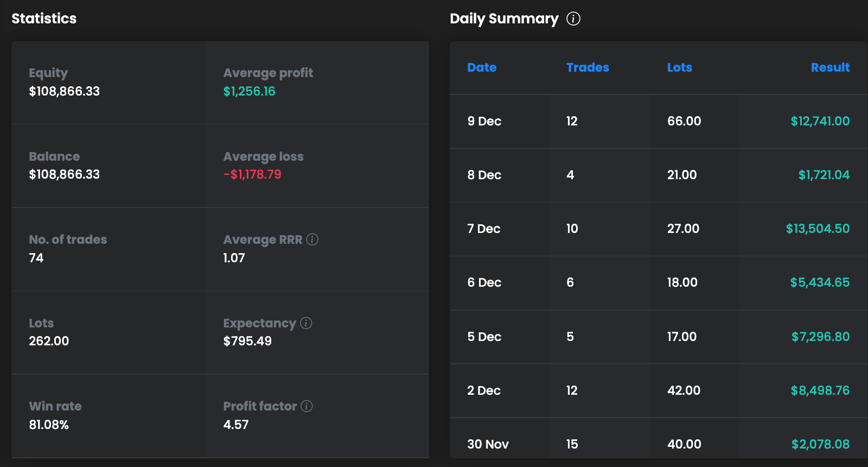This screenshot has height=467, width=868.
Task: Show the Profit factor info tooltip icon
Action: 307,406
